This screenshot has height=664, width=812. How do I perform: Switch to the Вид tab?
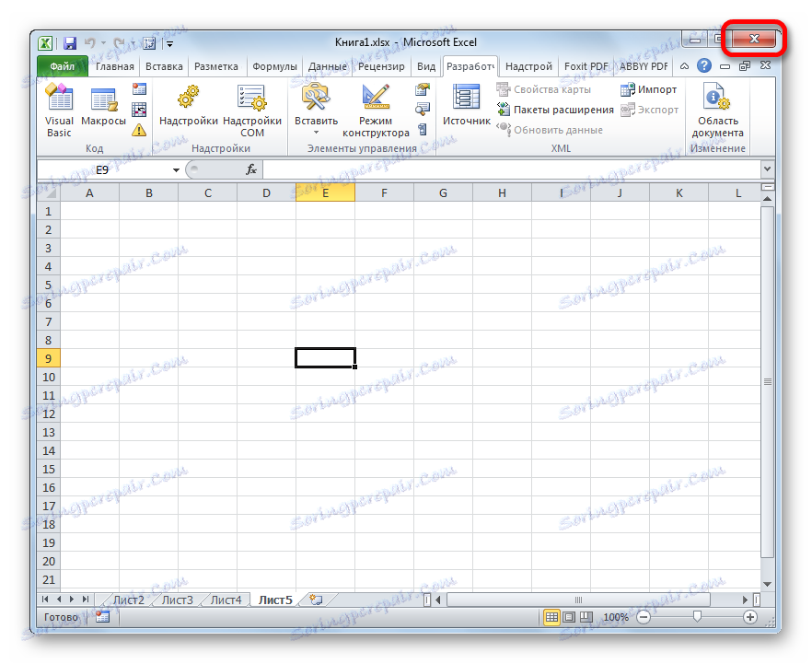(425, 66)
